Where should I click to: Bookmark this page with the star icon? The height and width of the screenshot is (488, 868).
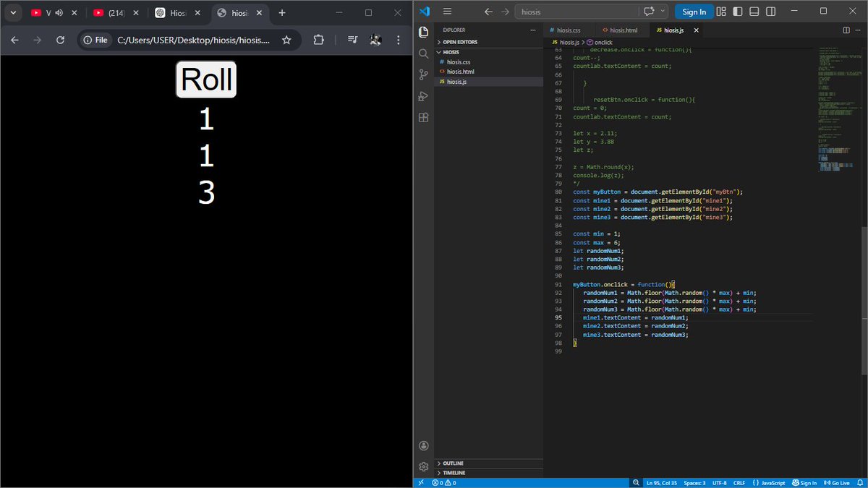click(x=286, y=40)
